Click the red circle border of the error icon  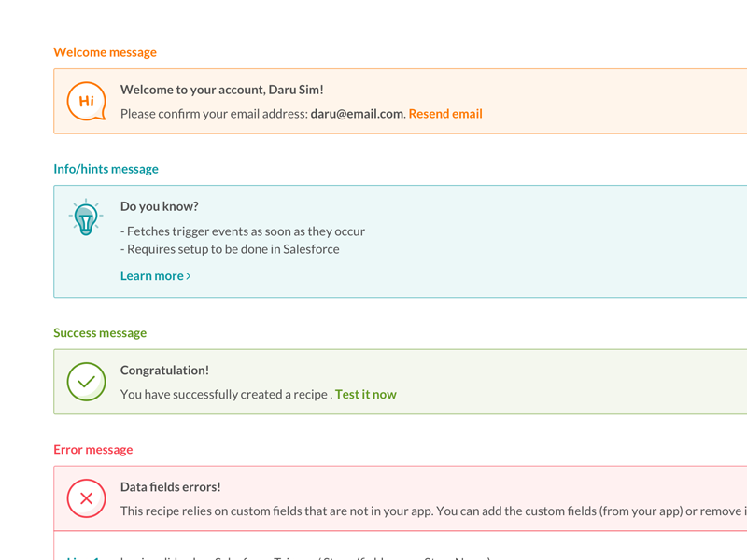(x=86, y=481)
